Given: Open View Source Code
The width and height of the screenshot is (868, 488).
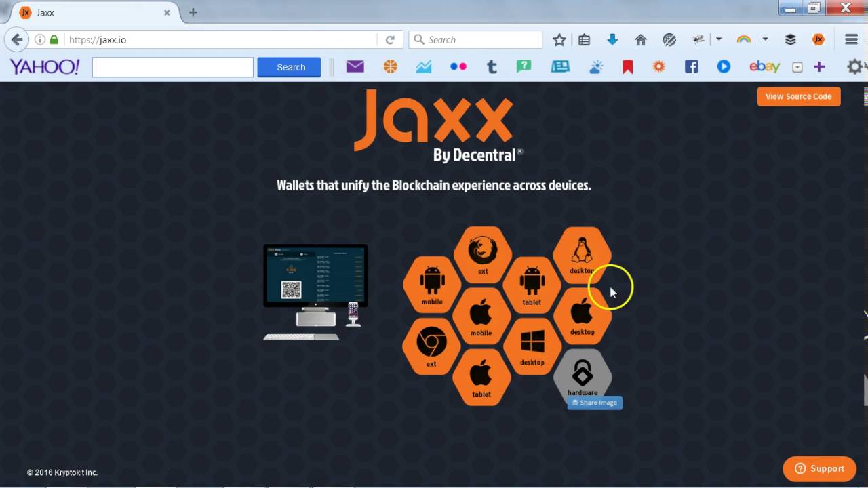Looking at the screenshot, I should [x=799, y=96].
